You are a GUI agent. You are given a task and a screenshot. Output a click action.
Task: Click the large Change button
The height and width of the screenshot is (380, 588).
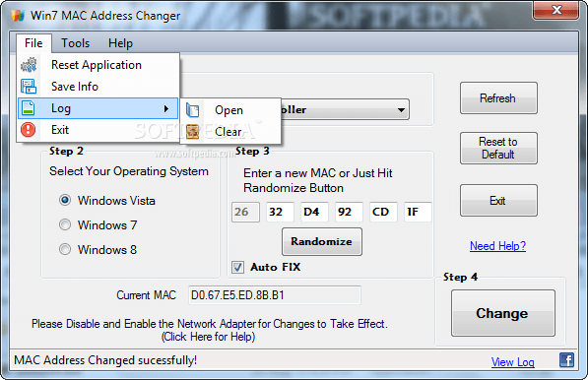(503, 313)
